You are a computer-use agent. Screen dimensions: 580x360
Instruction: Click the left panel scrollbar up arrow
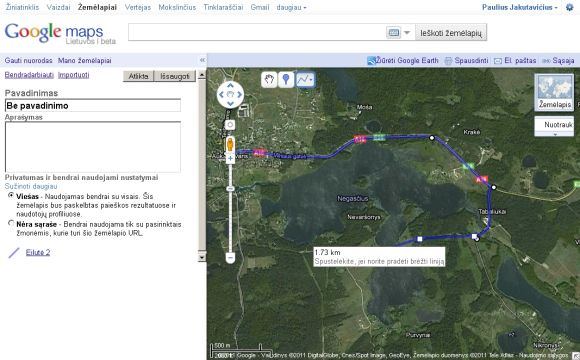(x=202, y=75)
